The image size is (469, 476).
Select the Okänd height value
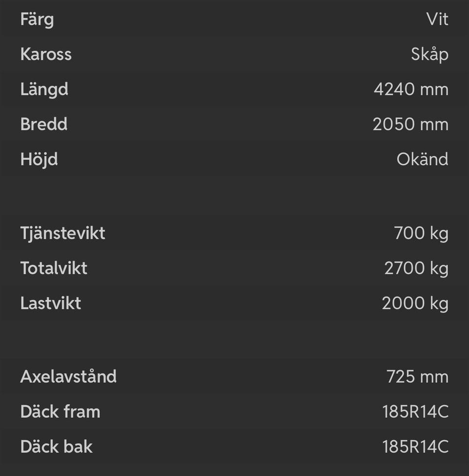422,159
